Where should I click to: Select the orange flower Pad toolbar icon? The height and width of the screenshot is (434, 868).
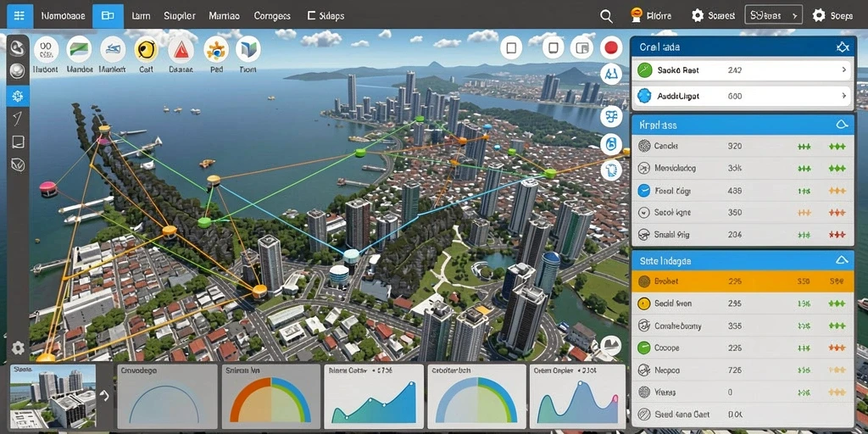pos(216,50)
